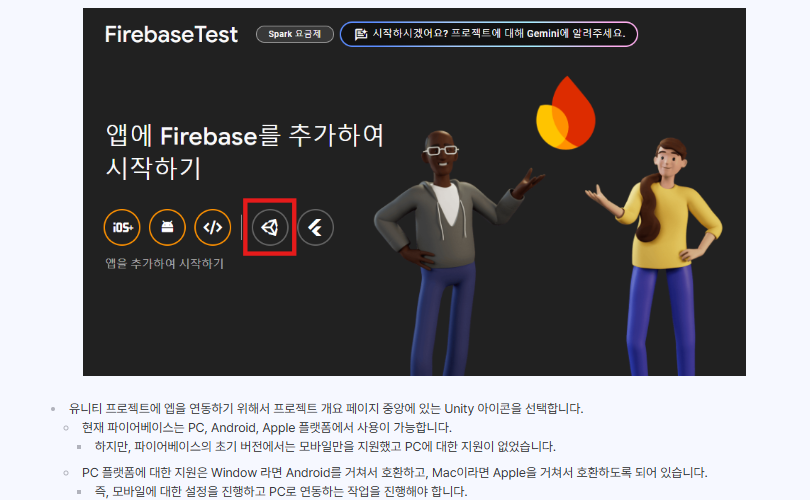This screenshot has height=500, width=810.
Task: Click the line starting '하지만, 파이어베이스의 초기 버전'
Action: pos(325,446)
